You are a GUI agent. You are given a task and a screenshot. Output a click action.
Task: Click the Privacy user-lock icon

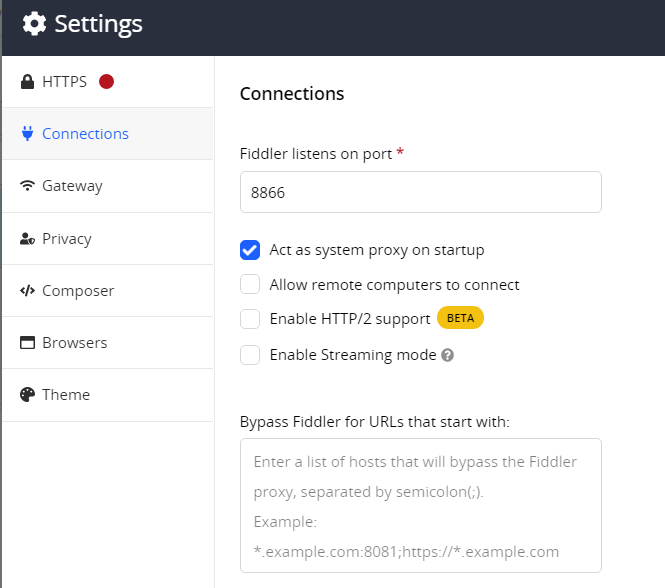coord(27,239)
